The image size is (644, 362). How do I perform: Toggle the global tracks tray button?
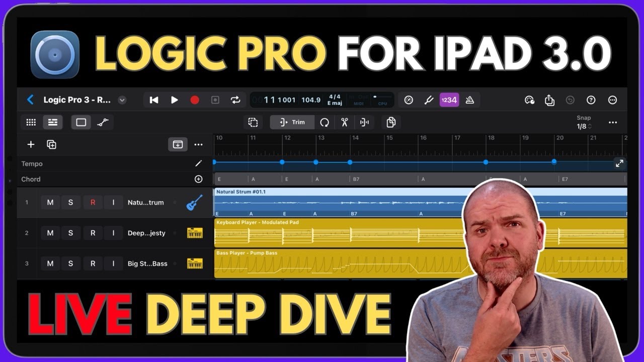(178, 145)
